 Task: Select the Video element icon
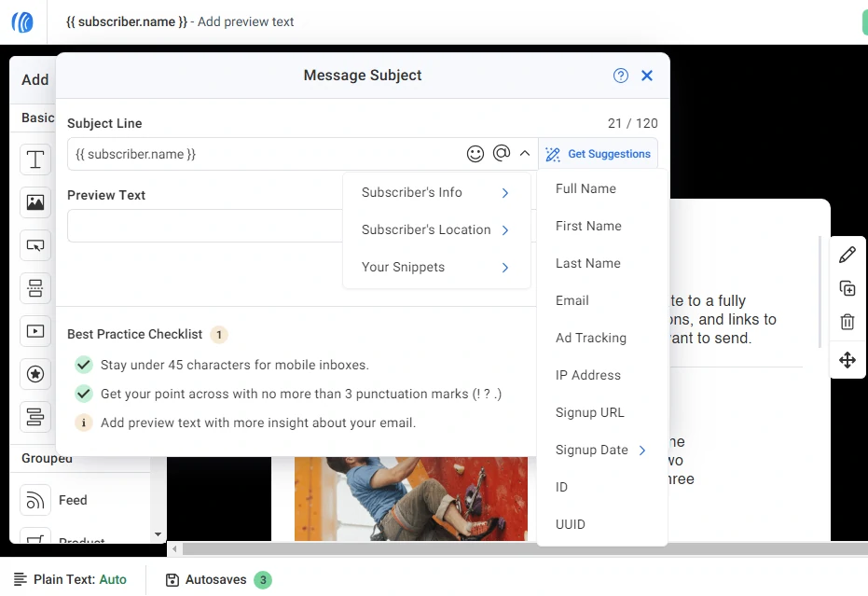35,331
